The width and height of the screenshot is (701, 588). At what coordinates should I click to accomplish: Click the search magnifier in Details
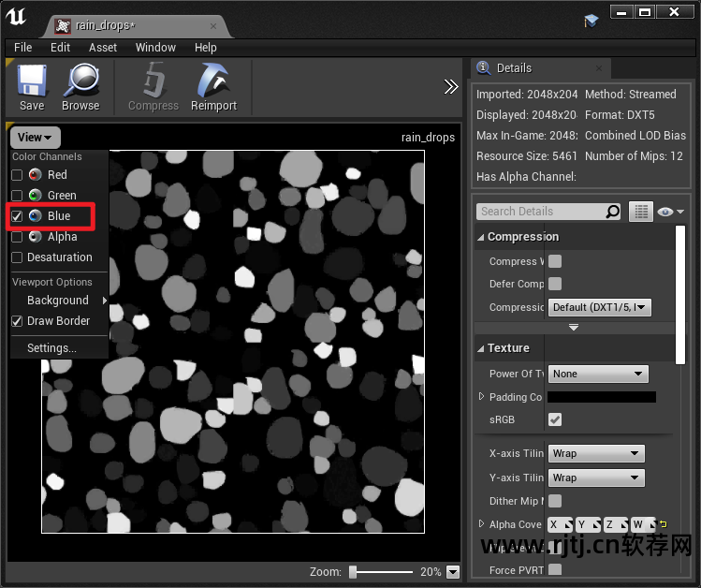tap(612, 212)
